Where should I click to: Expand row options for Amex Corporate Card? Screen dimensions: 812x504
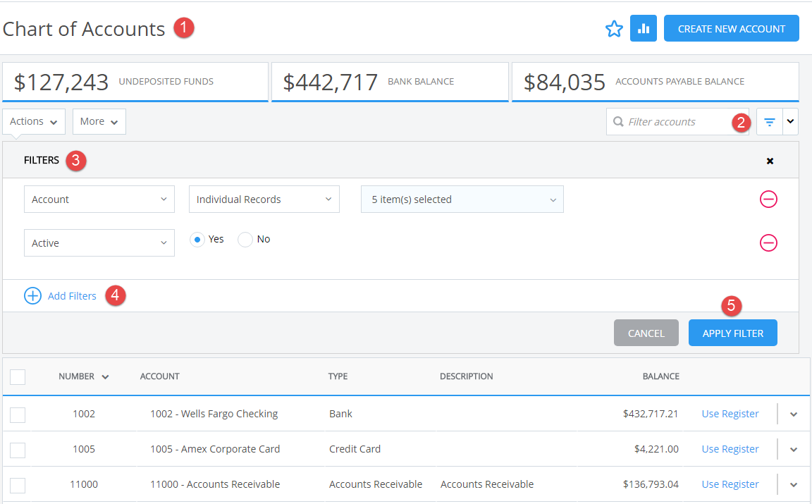(x=794, y=450)
